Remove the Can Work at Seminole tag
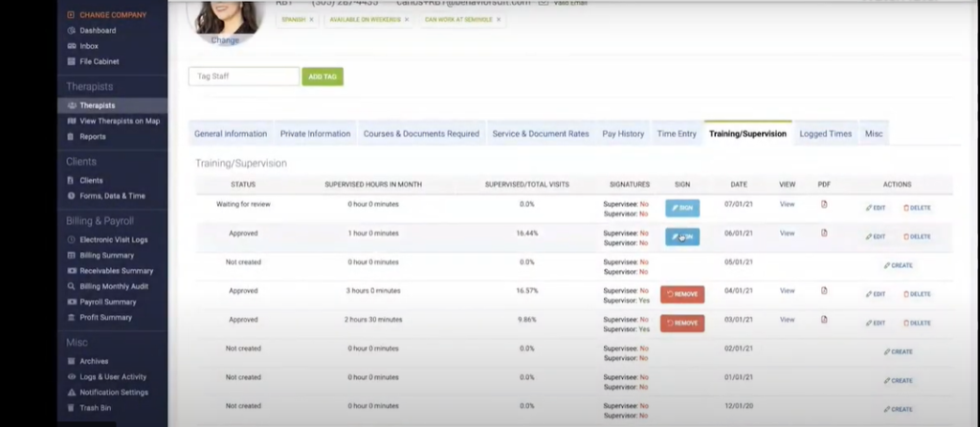The width and height of the screenshot is (980, 427). (498, 19)
